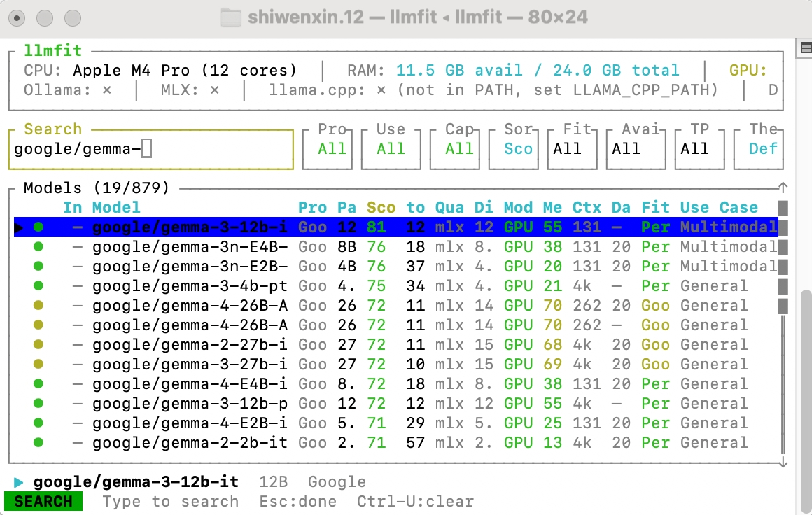Click the Ctx column header
Screen dimensions: 812x515
(x=587, y=208)
